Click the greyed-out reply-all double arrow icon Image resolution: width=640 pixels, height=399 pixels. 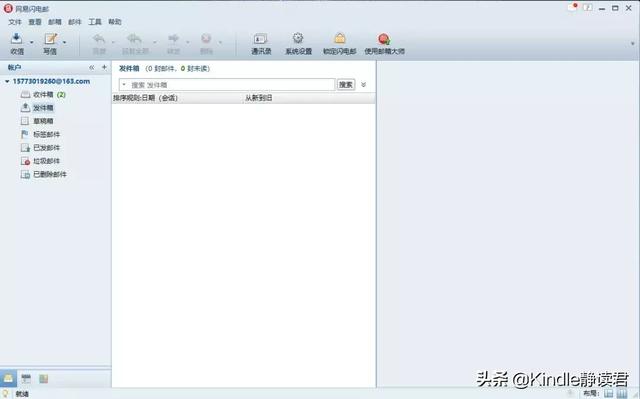135,39
